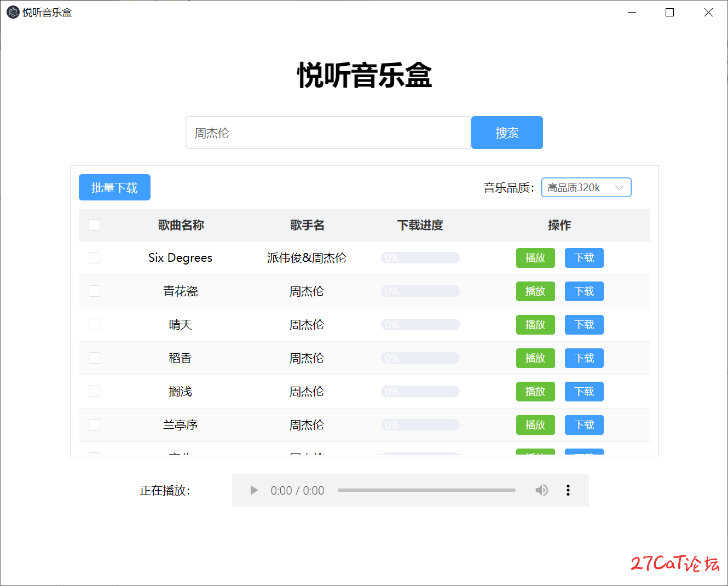
Task: Open the audio player three-dot menu
Action: 568,490
